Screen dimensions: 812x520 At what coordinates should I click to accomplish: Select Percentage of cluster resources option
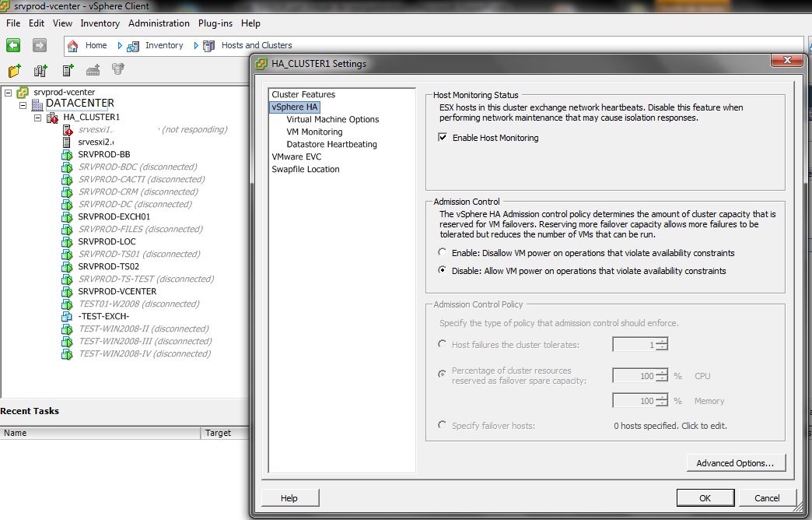click(443, 374)
